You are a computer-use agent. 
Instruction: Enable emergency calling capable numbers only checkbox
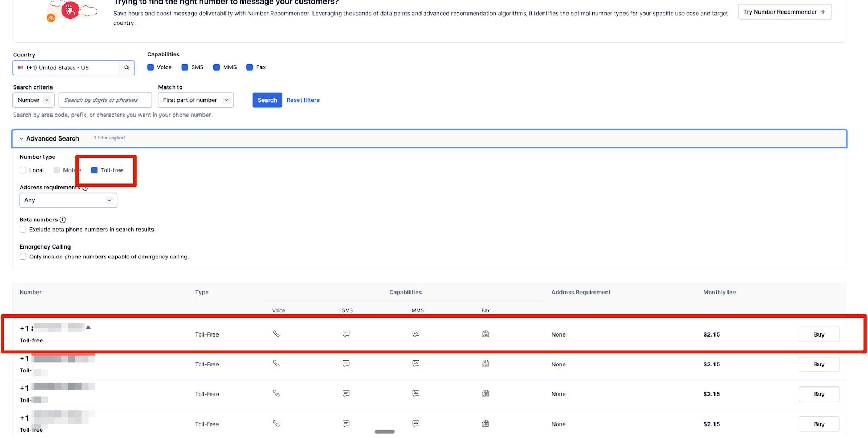[23, 257]
